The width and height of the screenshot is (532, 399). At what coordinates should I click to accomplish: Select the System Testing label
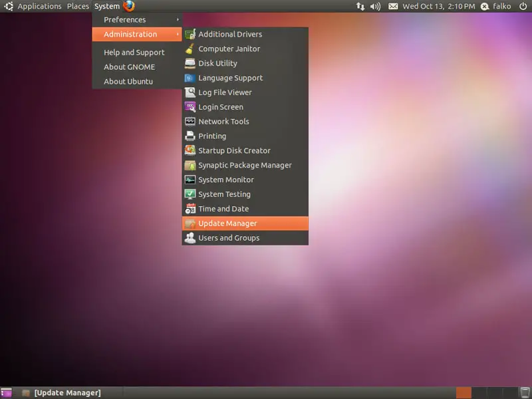(x=224, y=194)
